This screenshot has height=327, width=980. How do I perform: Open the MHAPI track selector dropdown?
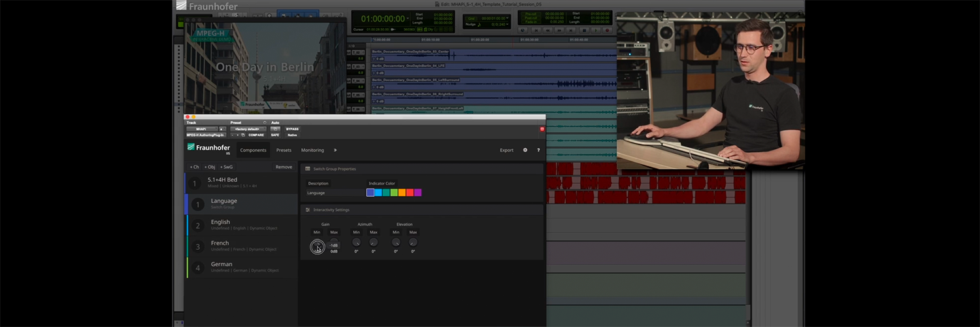coord(202,129)
